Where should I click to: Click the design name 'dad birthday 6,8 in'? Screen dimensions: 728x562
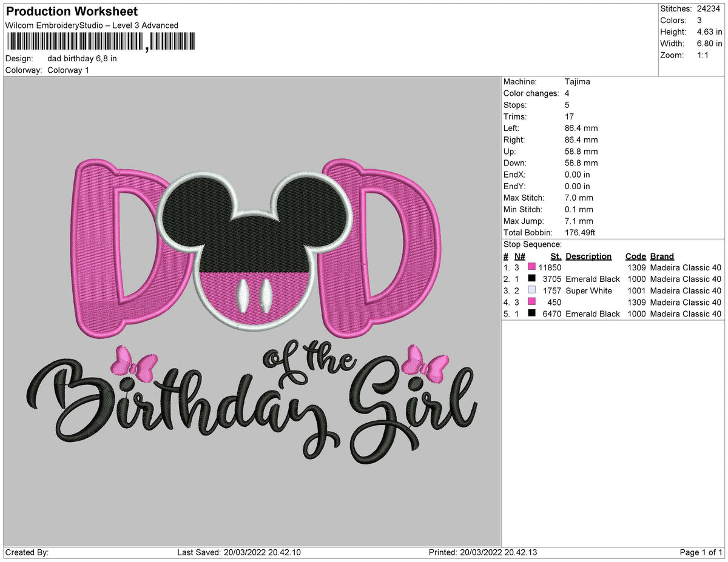coord(82,59)
